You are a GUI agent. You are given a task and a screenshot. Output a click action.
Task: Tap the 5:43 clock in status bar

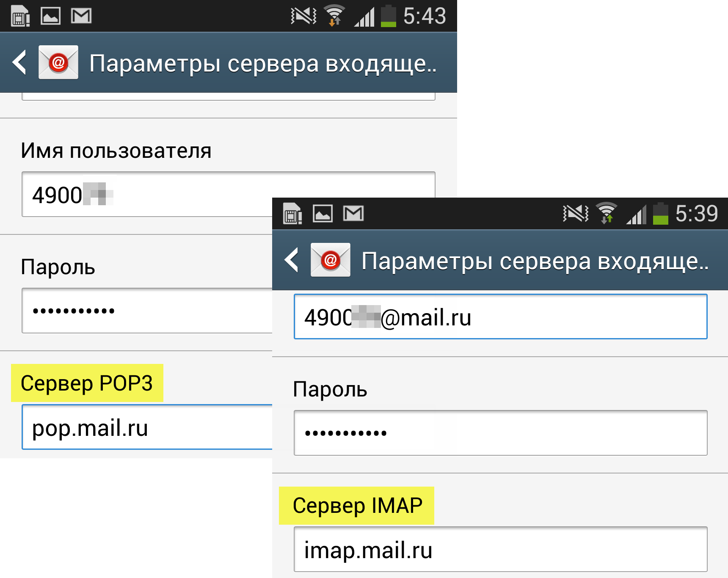pyautogui.click(x=425, y=16)
